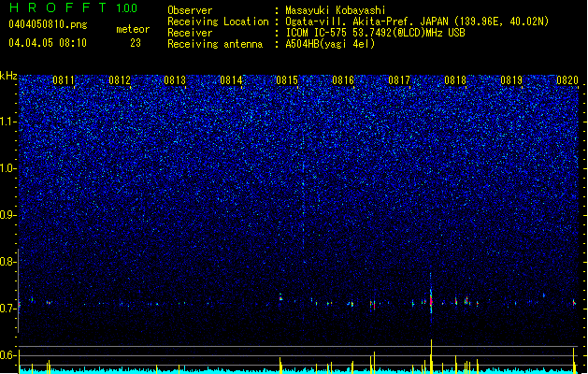Viewport: 588px width, 374px height.
Task: Click the 0815 time marker
Action: 287,80
